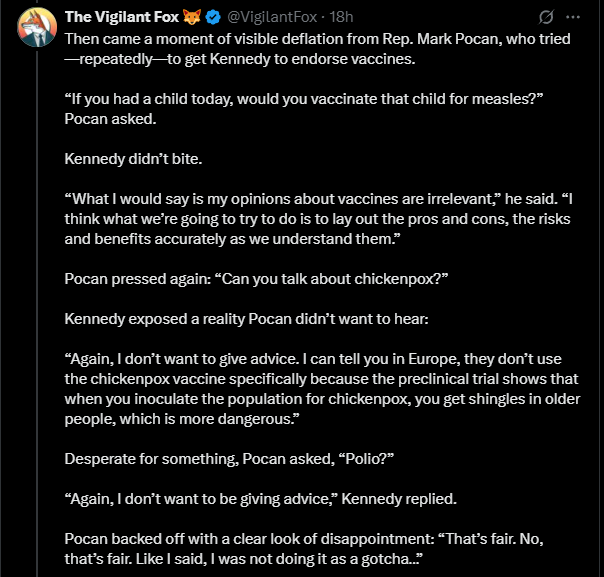Select the measles vaccination question quote
The image size is (604, 577).
pos(304,99)
